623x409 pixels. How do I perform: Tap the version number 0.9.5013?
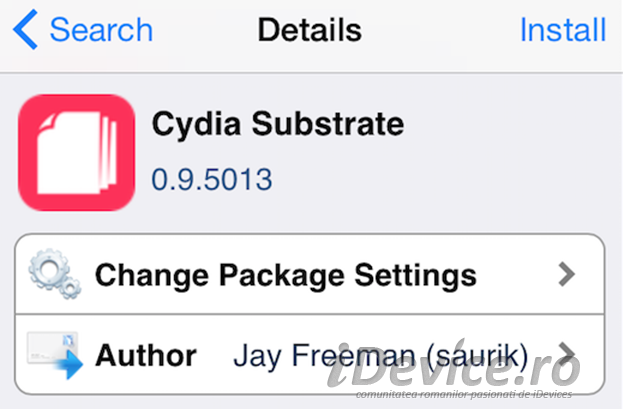tap(212, 179)
